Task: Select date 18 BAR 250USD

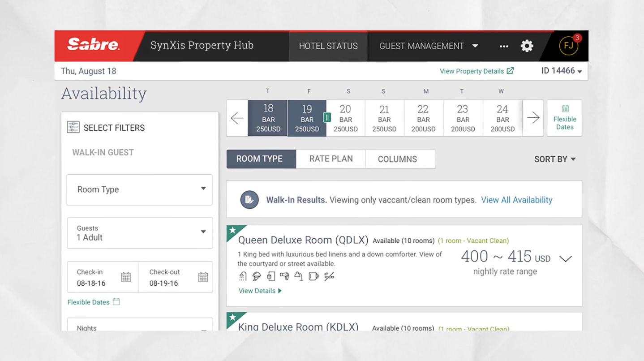Action: tap(268, 118)
